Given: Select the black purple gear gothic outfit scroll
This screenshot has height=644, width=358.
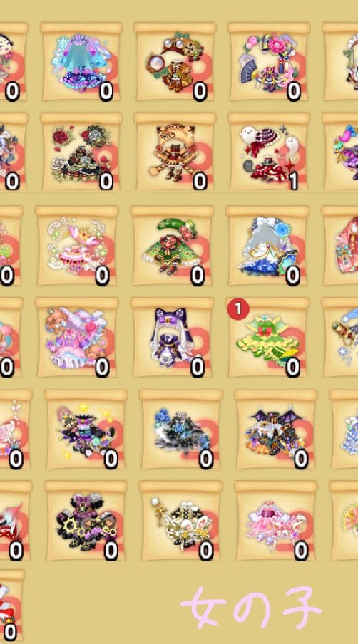Looking at the screenshot, I should point(86,521).
